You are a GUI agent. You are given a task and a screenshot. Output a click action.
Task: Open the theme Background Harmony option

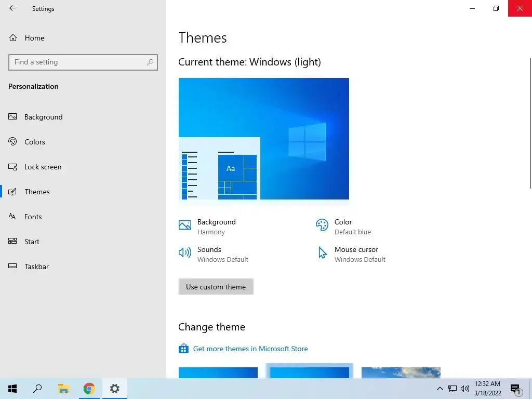click(207, 227)
